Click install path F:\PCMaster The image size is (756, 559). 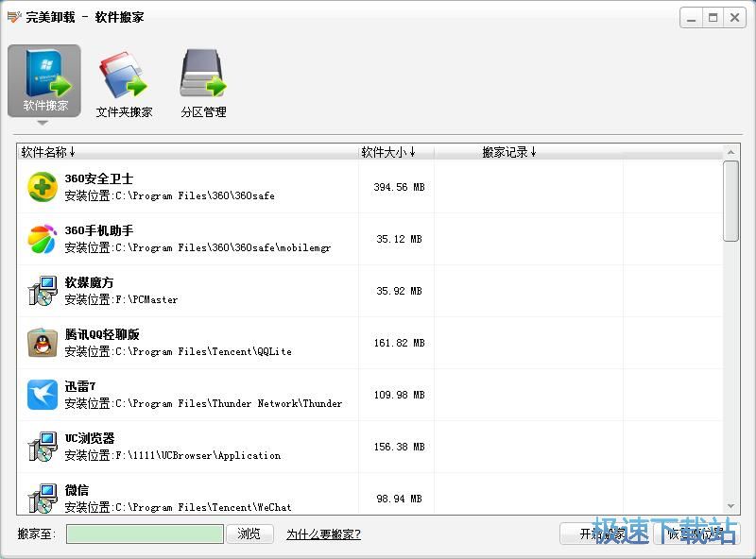point(146,299)
